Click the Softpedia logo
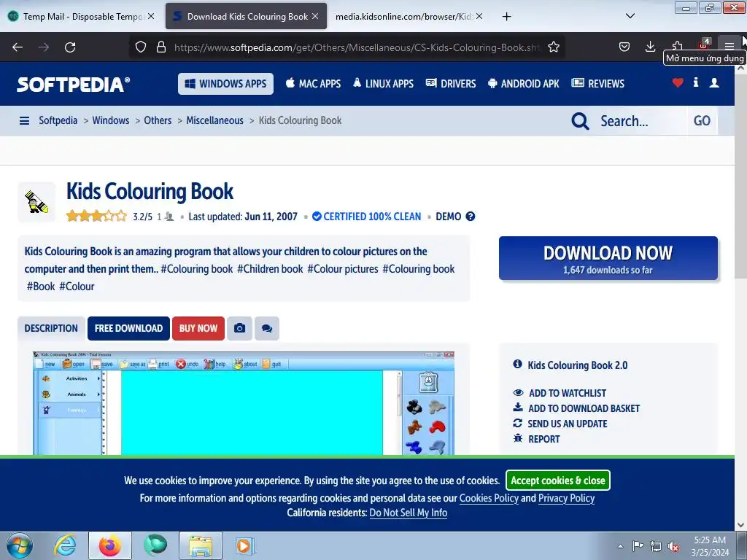 point(74,85)
